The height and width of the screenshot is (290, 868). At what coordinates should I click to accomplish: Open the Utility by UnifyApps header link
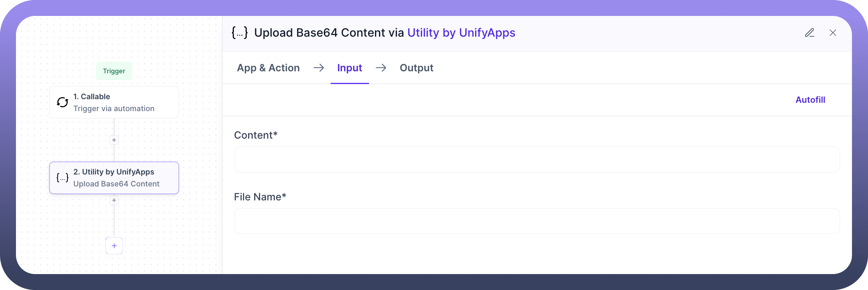coord(461,33)
